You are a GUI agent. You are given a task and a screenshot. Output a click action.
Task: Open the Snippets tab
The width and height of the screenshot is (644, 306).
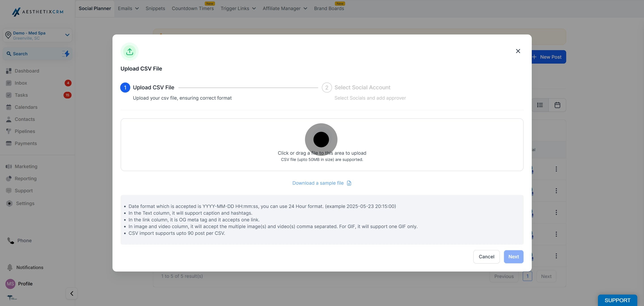coord(155,9)
